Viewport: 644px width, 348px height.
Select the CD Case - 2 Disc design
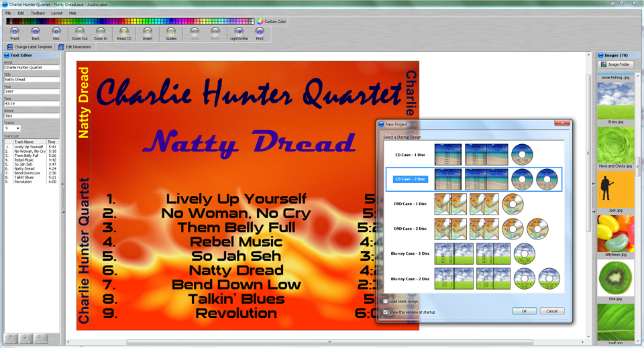tap(474, 179)
